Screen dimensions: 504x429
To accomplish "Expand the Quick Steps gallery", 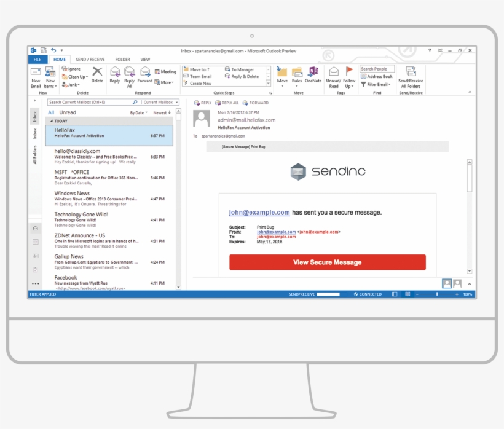I will [268, 83].
